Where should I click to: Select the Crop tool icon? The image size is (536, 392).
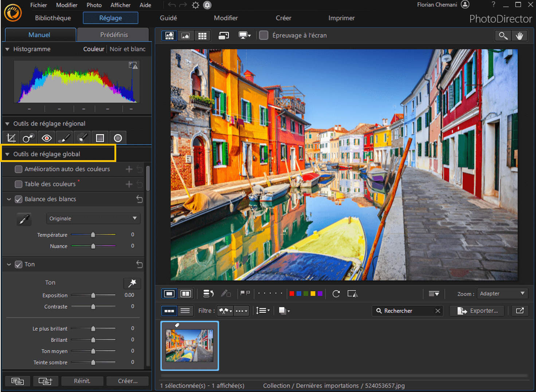[11, 138]
